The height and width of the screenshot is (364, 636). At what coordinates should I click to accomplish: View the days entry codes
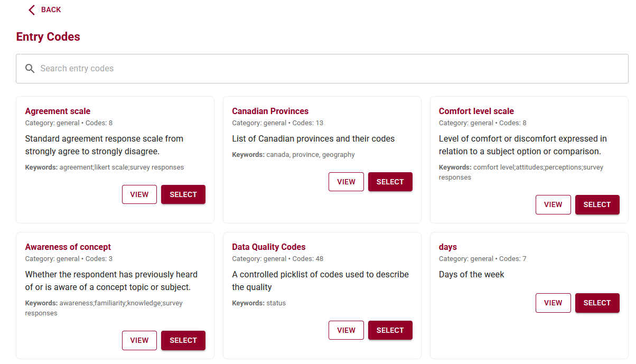[553, 303]
